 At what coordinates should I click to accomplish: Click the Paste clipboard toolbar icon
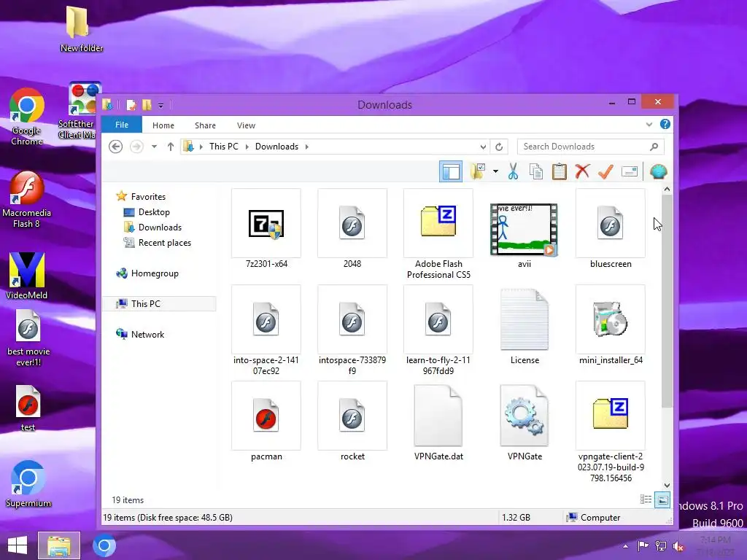560,171
